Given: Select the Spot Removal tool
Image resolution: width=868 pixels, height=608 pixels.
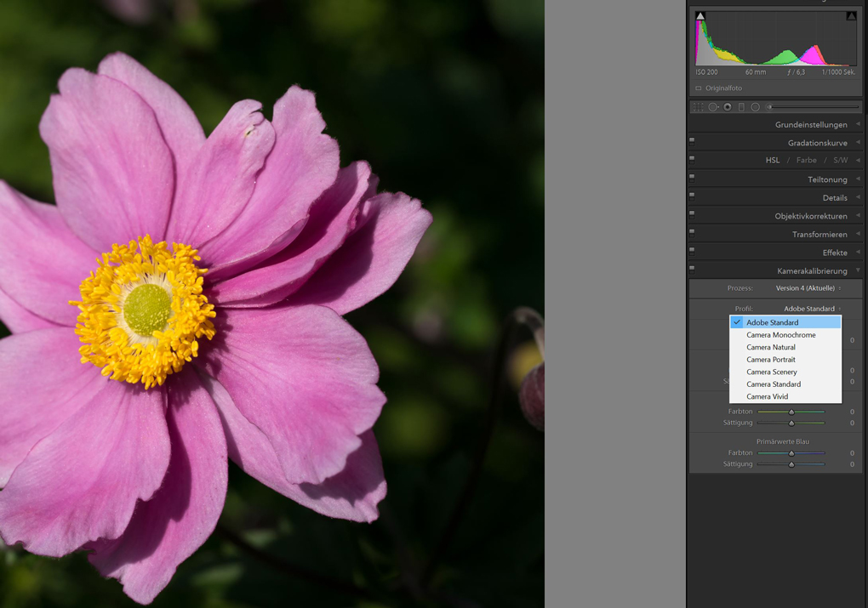Looking at the screenshot, I should pyautogui.click(x=713, y=107).
